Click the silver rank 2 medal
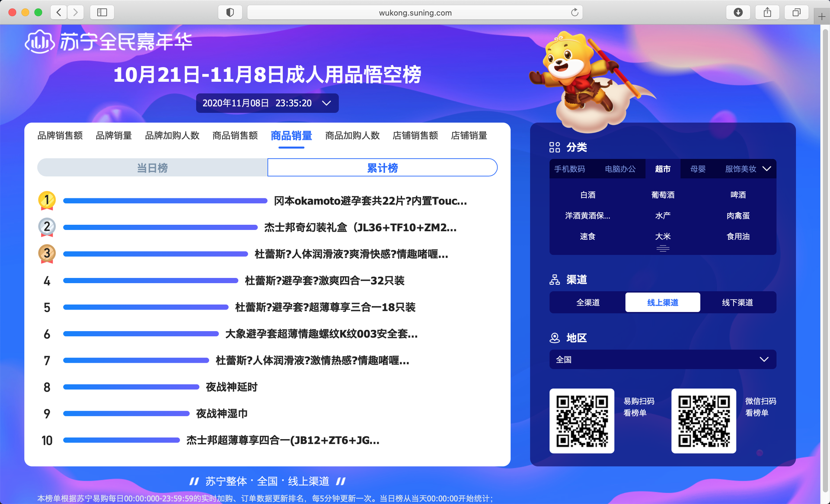The width and height of the screenshot is (830, 504). point(47,227)
